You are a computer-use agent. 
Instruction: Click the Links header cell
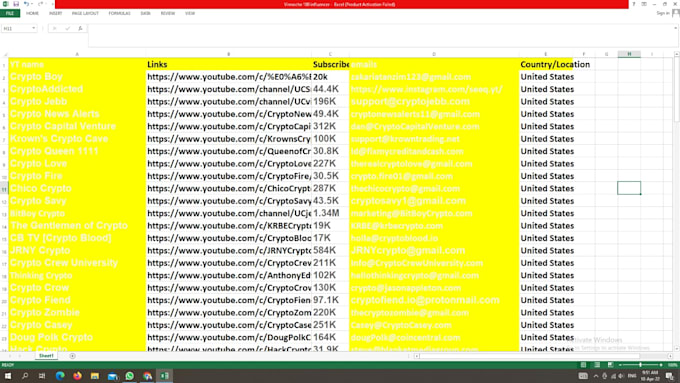(229, 64)
